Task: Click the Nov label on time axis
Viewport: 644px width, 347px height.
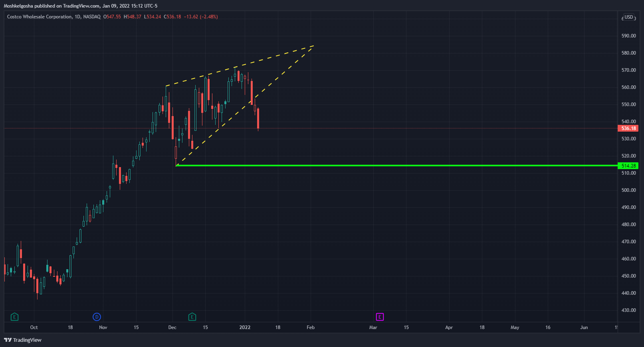Action: (103, 327)
